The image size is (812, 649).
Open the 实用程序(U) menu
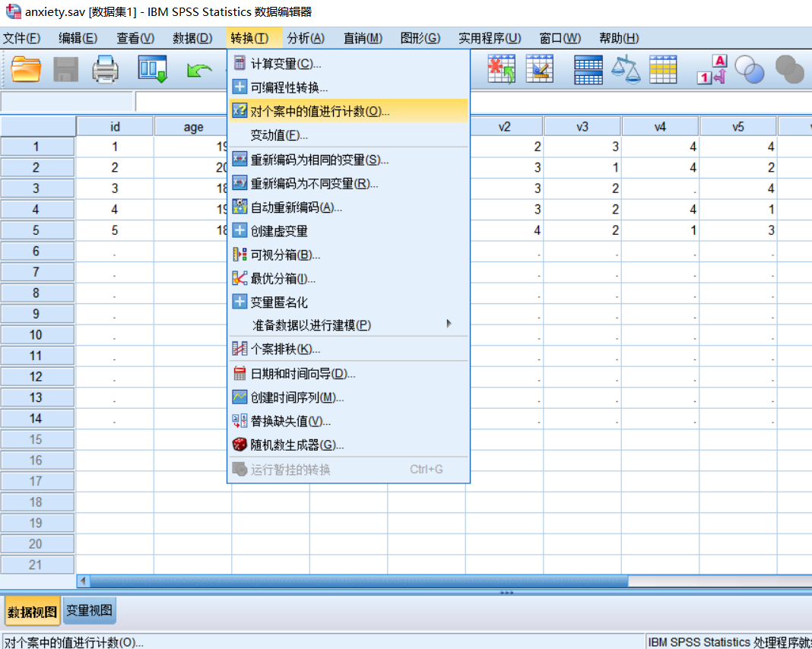click(490, 38)
